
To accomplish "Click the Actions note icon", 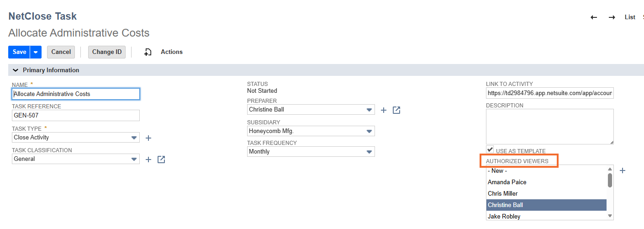I will (148, 52).
